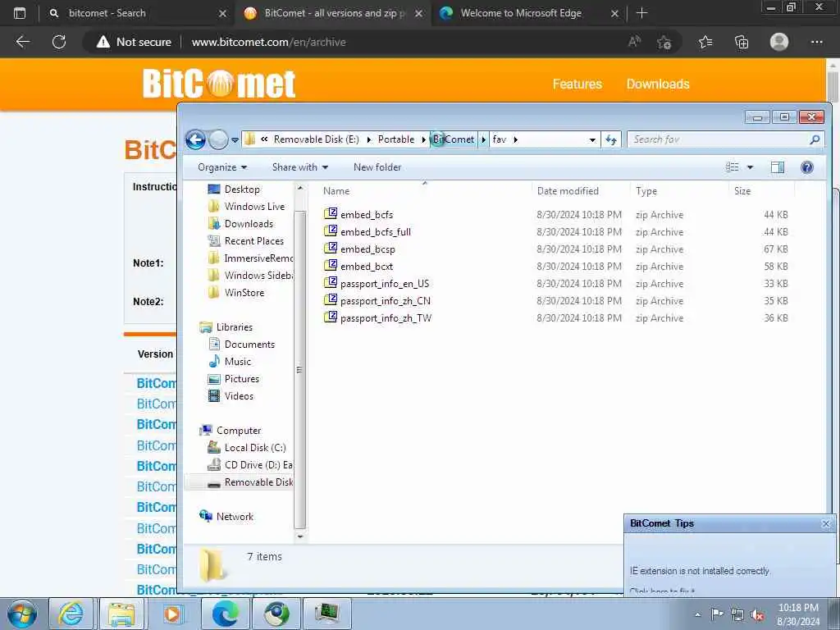The width and height of the screenshot is (840, 630).
Task: Open Recent Places in the navigation pane
Action: coord(254,241)
